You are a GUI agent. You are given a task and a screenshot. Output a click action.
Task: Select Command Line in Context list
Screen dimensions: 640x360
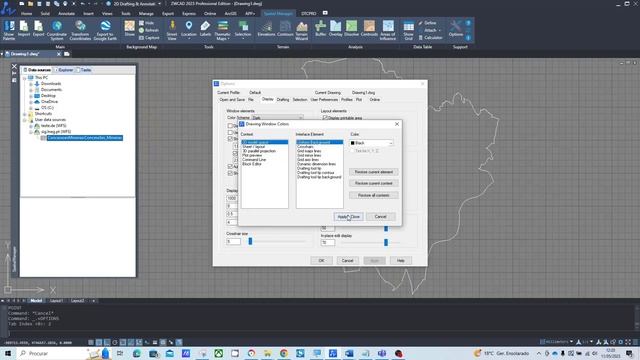pyautogui.click(x=254, y=160)
